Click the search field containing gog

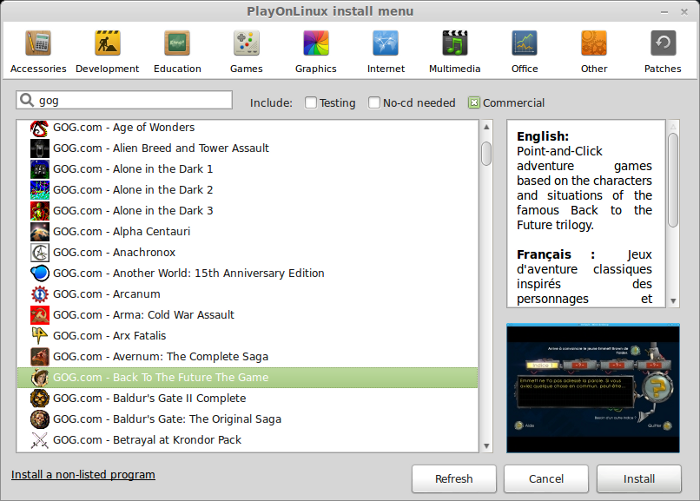[125, 100]
